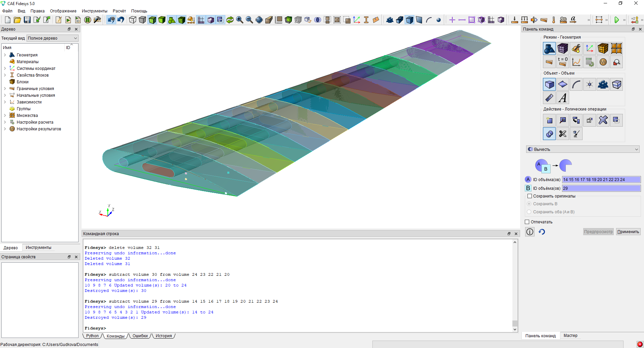
Task: Float the Дерево panel with undock icon
Action: (x=69, y=29)
